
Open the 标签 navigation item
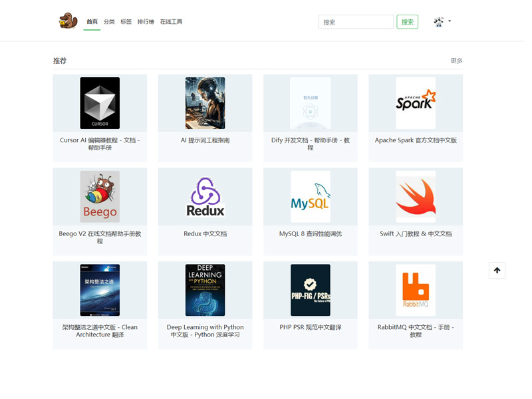[126, 22]
